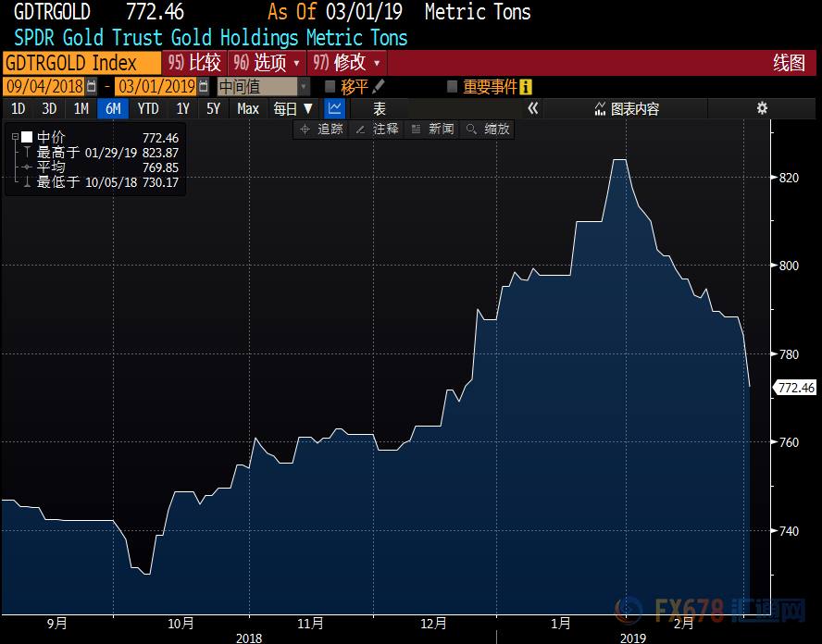Expand the 每日 frequency dropdown
The image size is (822, 644).
(293, 108)
